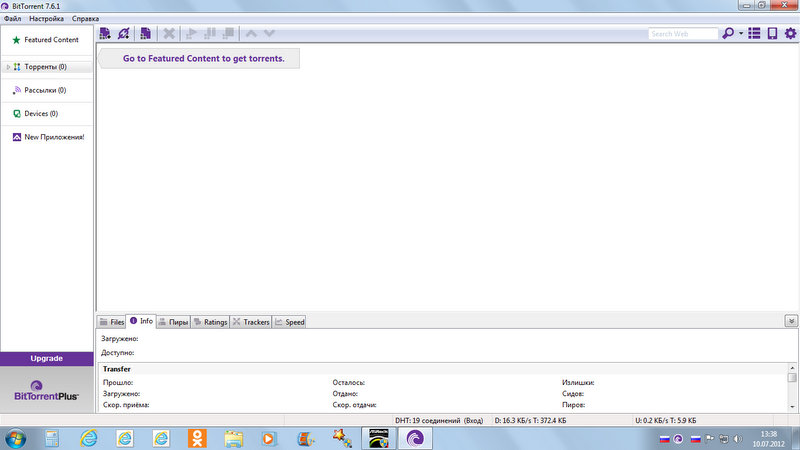Click the upload speed U: 0.2 КБ/s status
The height and width of the screenshot is (450, 800).
tap(665, 420)
